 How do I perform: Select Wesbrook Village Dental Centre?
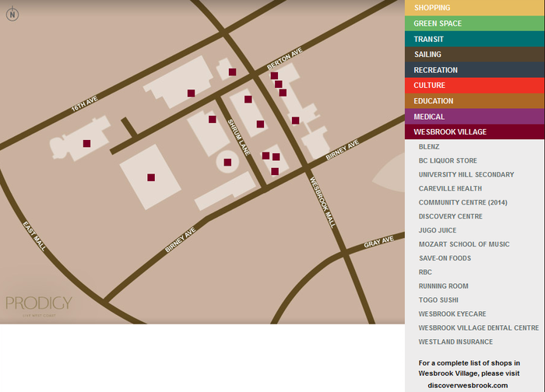click(479, 327)
